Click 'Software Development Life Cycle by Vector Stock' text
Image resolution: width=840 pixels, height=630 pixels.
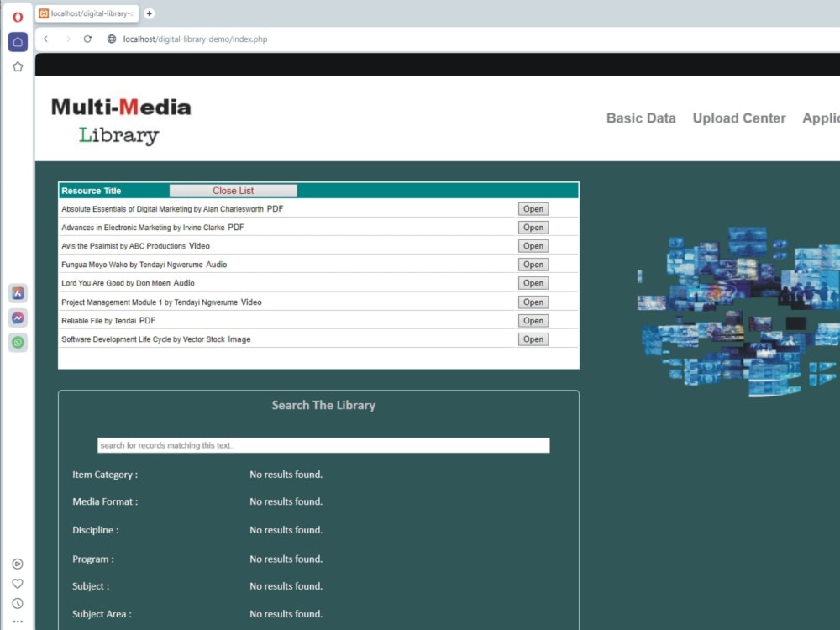(143, 339)
